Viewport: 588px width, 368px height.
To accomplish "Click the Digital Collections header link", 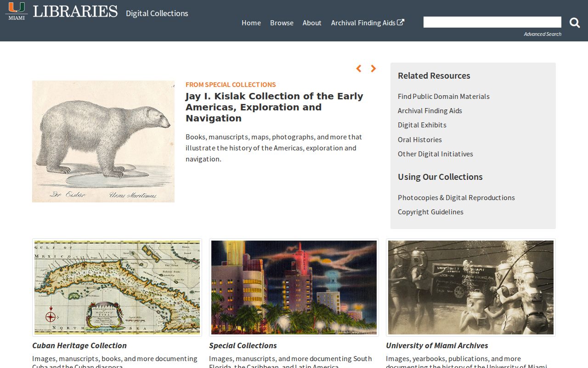I will (x=157, y=13).
